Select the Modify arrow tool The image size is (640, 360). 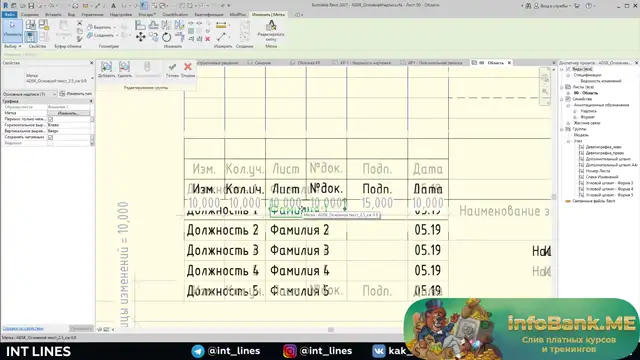12,30
